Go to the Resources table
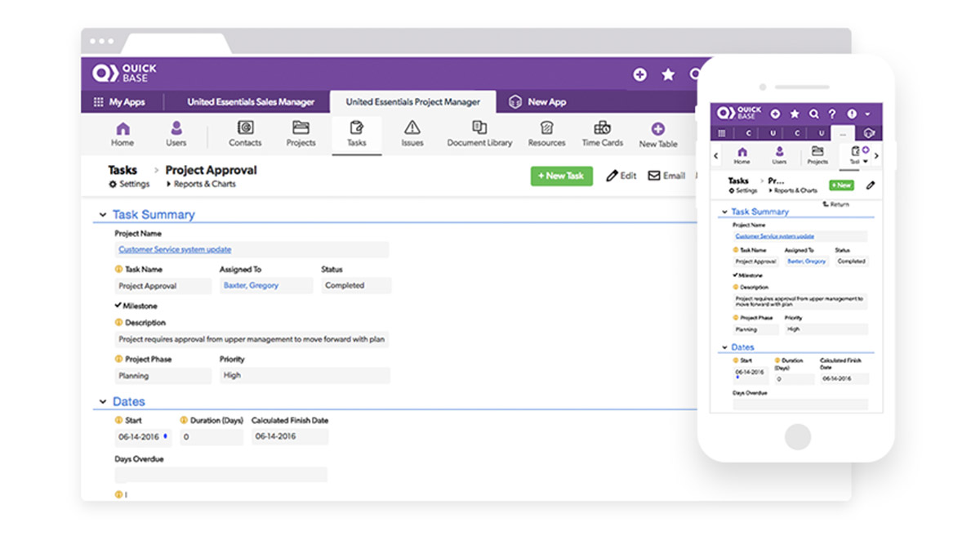Image resolution: width=980 pixels, height=554 pixels. point(546,128)
